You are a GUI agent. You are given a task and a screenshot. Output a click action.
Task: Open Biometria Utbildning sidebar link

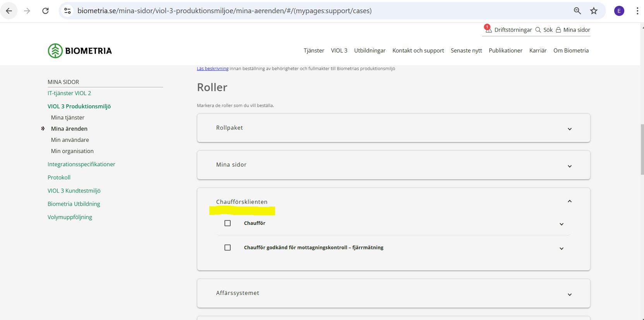point(74,204)
